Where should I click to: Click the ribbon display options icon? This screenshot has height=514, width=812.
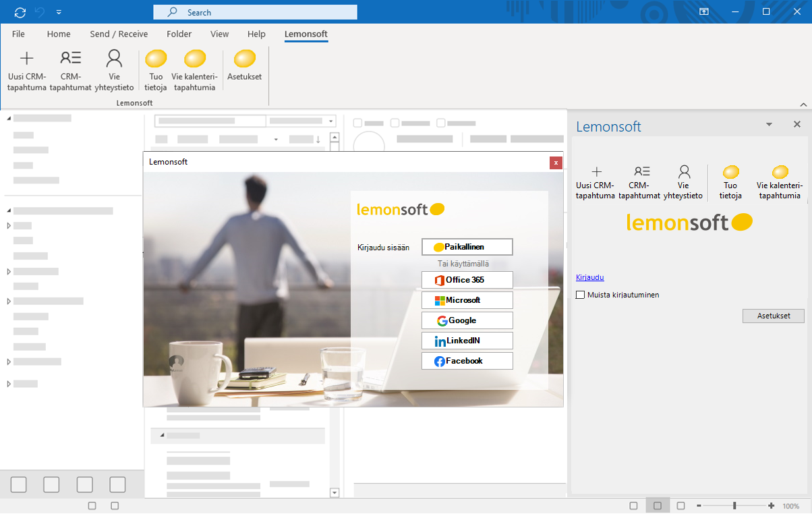(704, 11)
